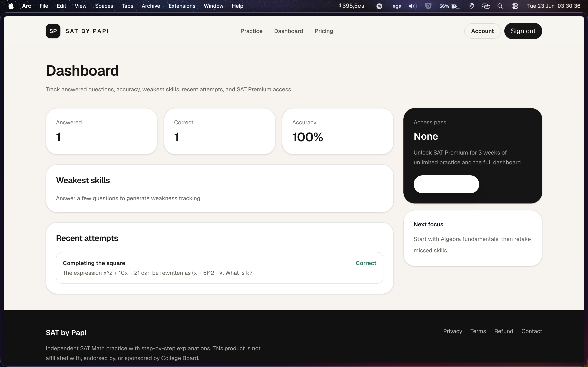Open Spotlight search magnifier in menu bar
The image size is (588, 367).
[x=500, y=6]
